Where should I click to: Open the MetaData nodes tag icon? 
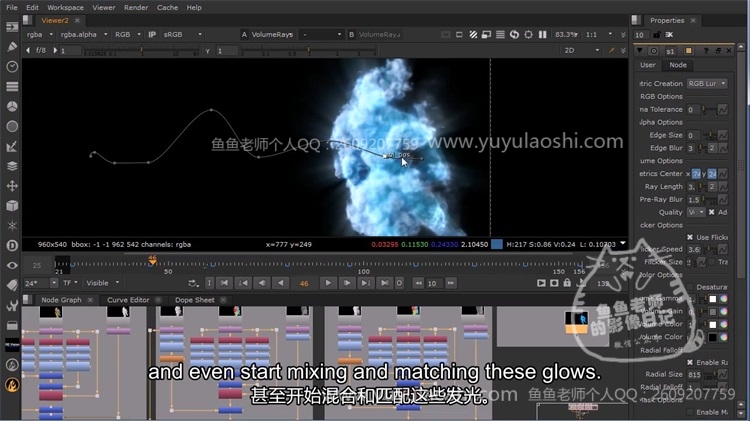pos(12,285)
